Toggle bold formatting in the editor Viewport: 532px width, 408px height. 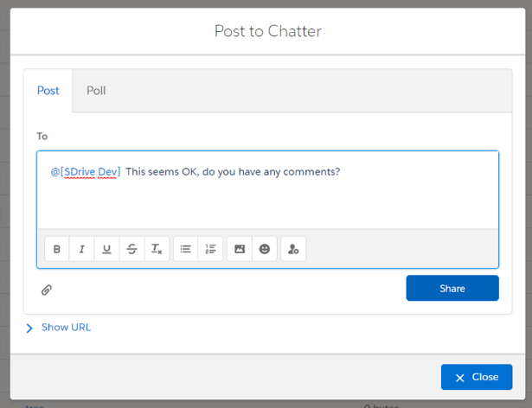tap(57, 249)
